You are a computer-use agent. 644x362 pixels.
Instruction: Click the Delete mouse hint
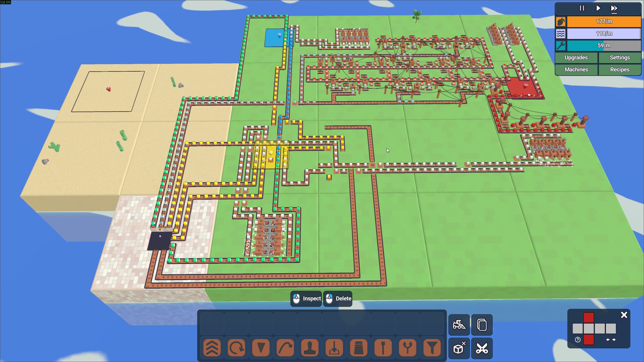(x=338, y=299)
